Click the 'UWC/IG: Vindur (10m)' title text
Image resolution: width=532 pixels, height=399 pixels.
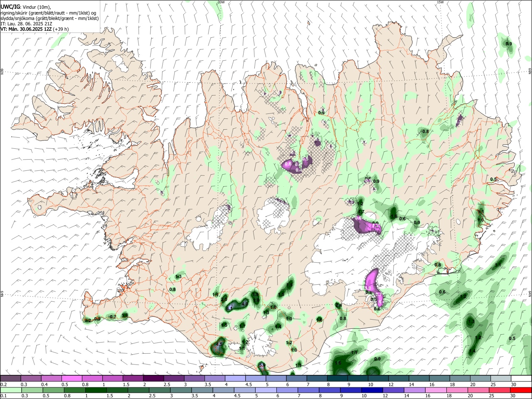pyautogui.click(x=25, y=7)
